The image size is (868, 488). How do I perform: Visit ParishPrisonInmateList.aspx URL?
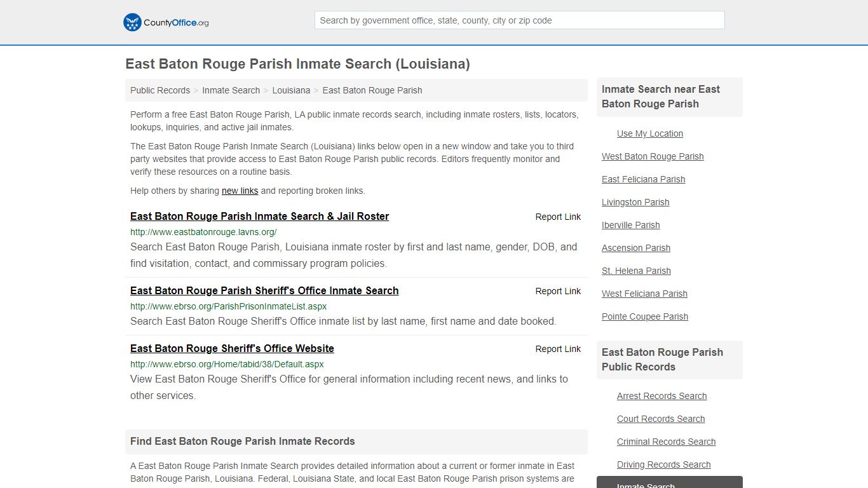point(228,306)
